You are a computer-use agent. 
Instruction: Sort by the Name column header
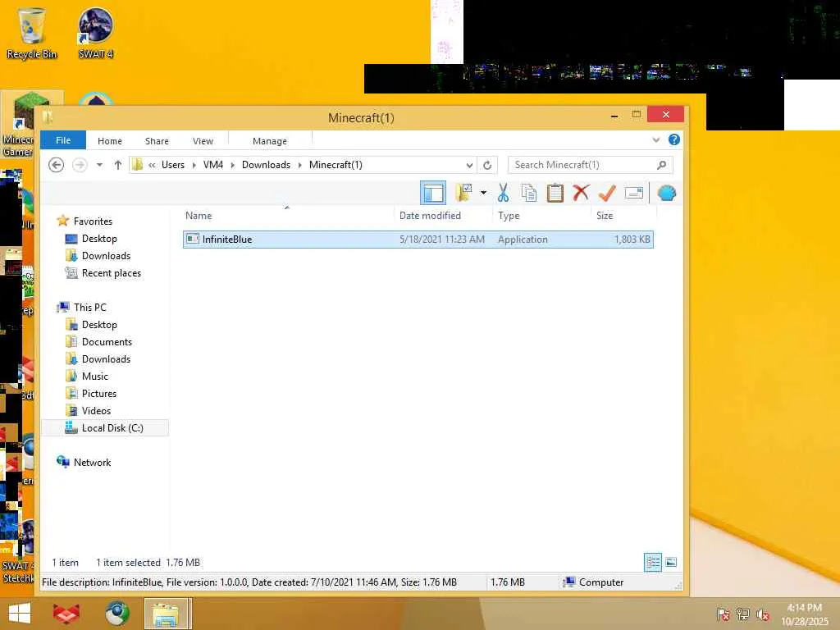coord(199,216)
